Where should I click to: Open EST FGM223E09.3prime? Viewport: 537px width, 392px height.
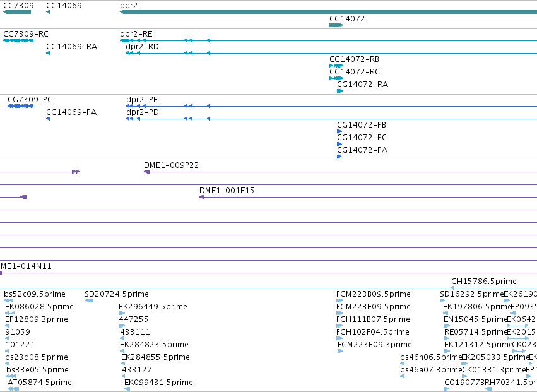(375, 345)
